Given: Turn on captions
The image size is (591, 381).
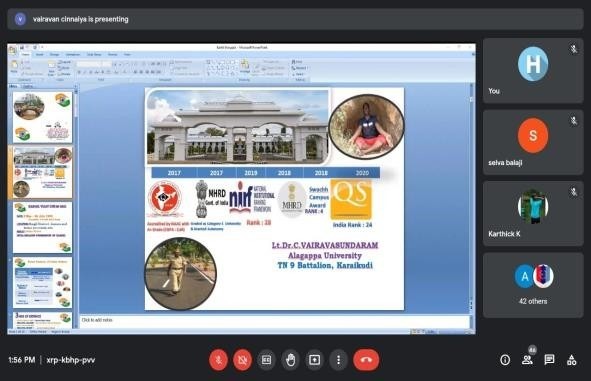Looking at the screenshot, I should pos(266,360).
